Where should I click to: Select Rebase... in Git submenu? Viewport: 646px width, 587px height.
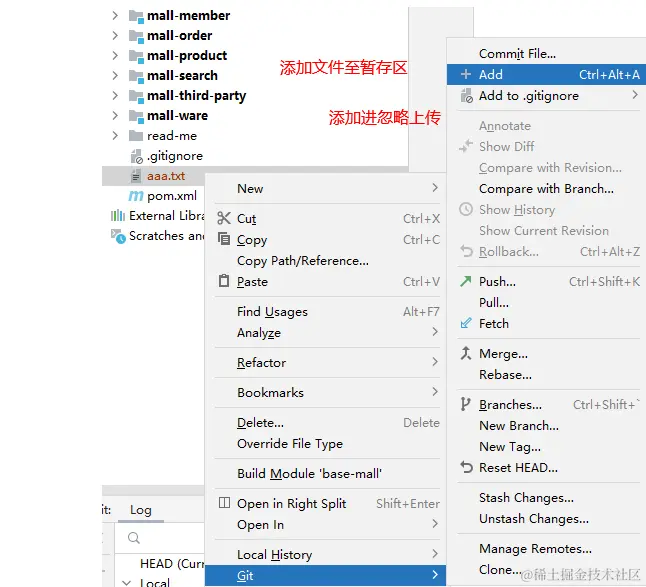tap(546, 374)
